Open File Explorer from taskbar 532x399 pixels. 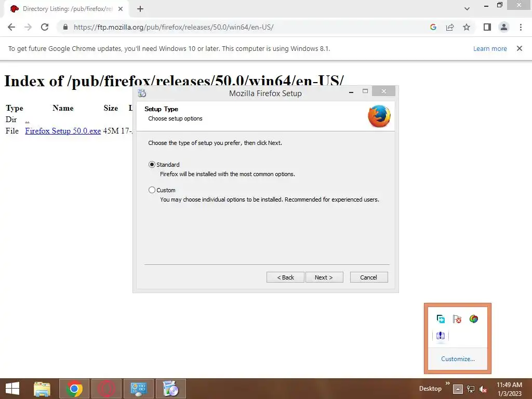42,389
